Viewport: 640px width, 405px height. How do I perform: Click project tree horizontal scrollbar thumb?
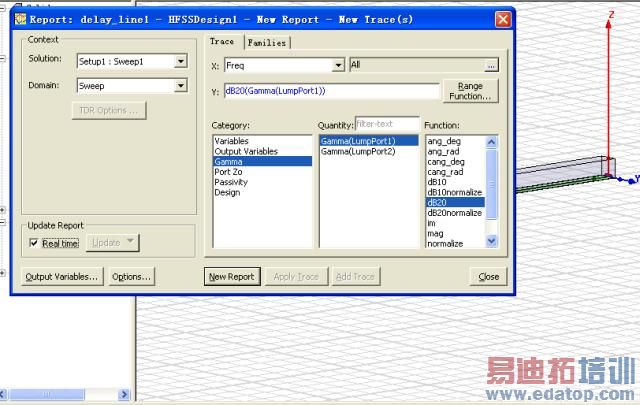(x=47, y=394)
